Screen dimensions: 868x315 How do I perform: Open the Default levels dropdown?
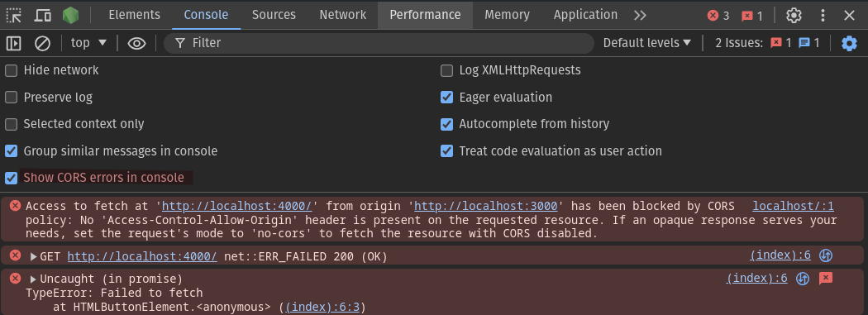647,43
